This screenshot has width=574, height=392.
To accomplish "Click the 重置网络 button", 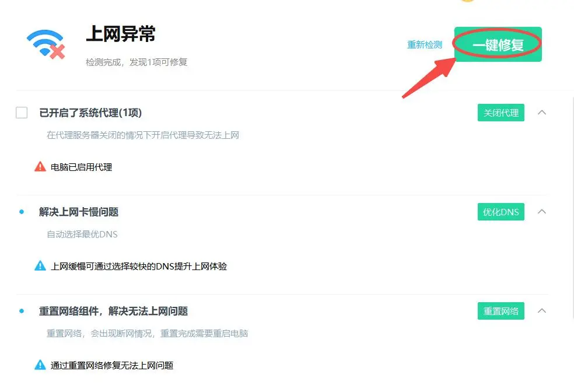I will (x=501, y=311).
